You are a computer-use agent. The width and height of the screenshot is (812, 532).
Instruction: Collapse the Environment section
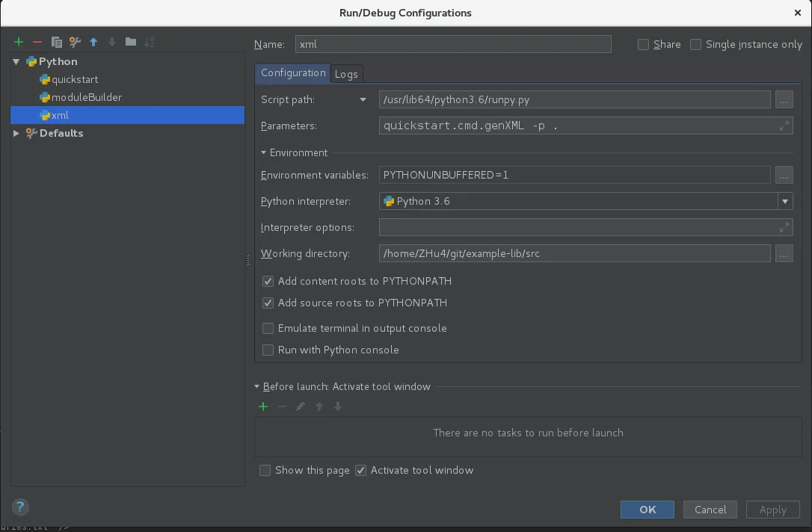[264, 152]
